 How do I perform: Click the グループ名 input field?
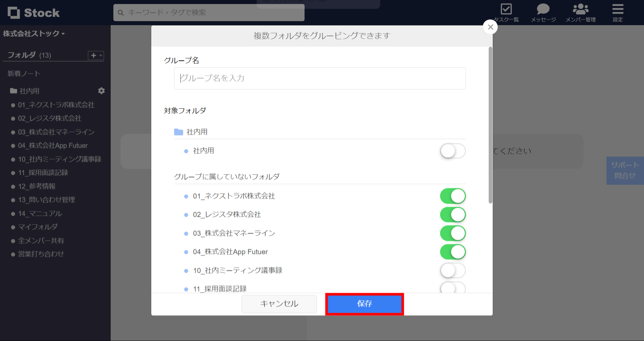point(319,78)
